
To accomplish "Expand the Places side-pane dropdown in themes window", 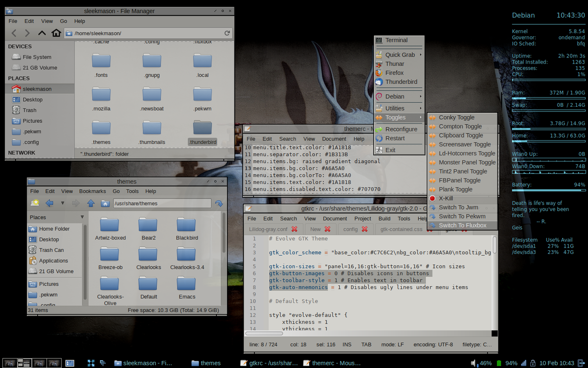I will click(82, 217).
